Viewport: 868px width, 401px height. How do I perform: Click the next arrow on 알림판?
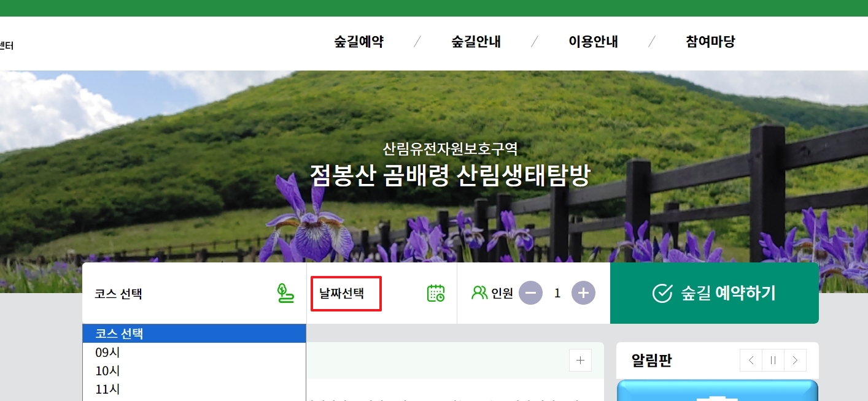[795, 361]
